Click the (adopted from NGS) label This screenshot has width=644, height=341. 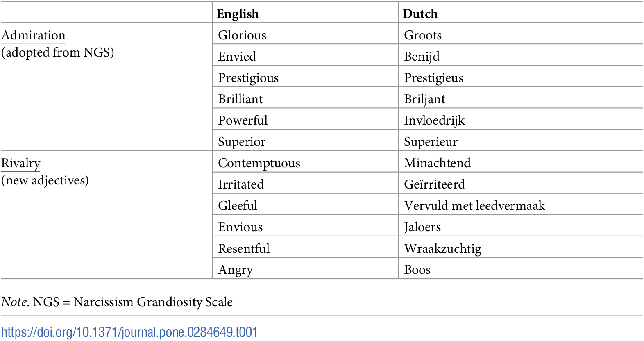coord(58,52)
